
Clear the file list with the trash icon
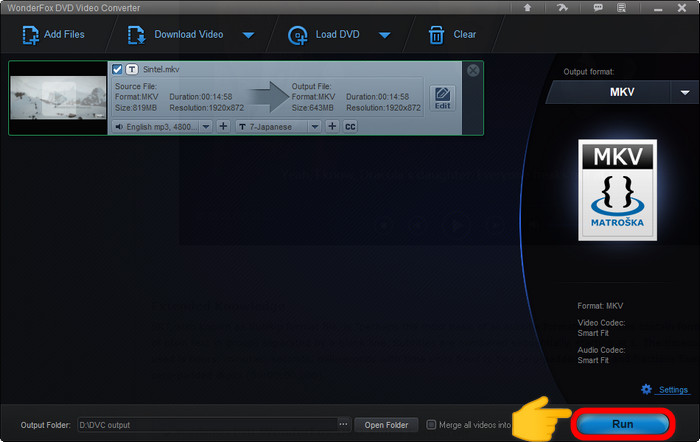point(436,35)
